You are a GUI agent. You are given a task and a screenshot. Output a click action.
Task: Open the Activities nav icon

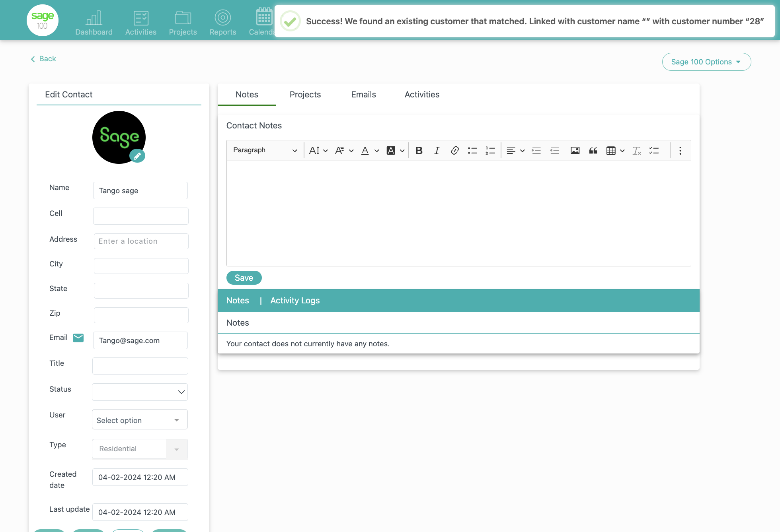click(x=141, y=23)
